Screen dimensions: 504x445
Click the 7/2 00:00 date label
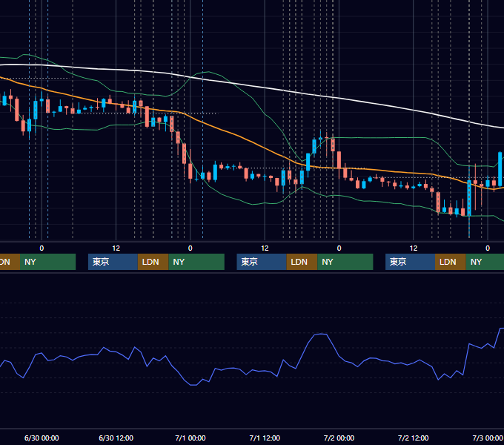tap(339, 438)
